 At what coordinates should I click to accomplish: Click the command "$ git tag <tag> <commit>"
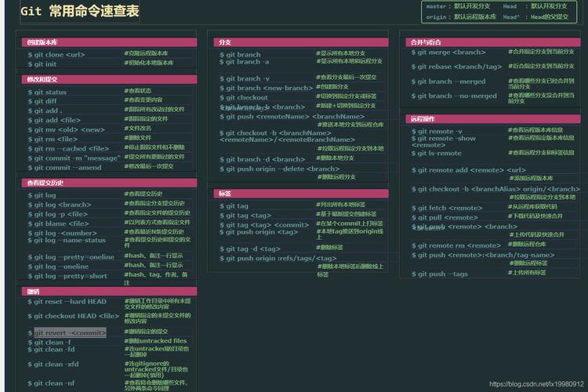264,225
